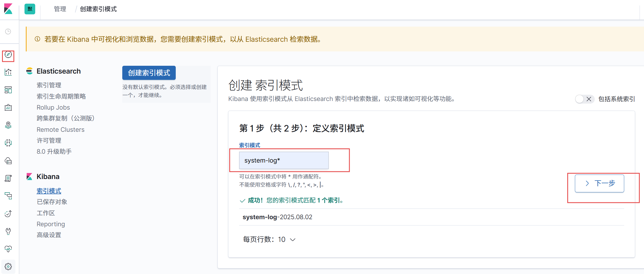Open '8.0 升级助手' menu item
This screenshot has height=274, width=644.
click(54, 152)
